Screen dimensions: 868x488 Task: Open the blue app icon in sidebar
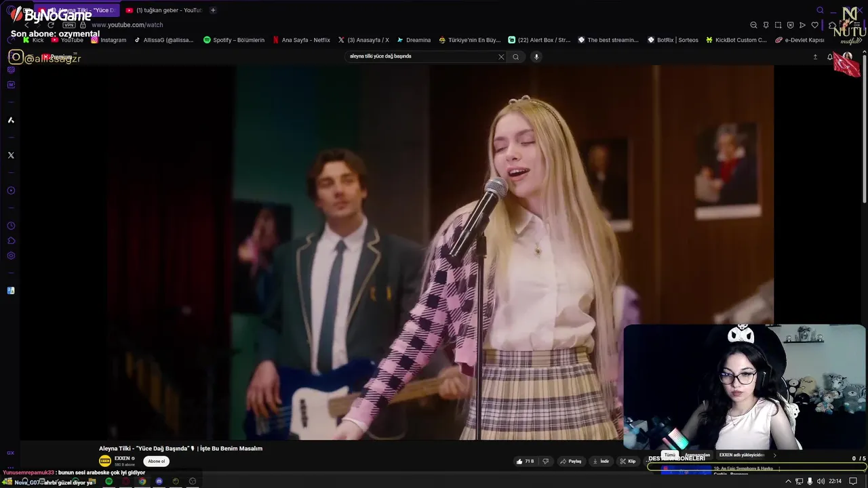pyautogui.click(x=11, y=291)
